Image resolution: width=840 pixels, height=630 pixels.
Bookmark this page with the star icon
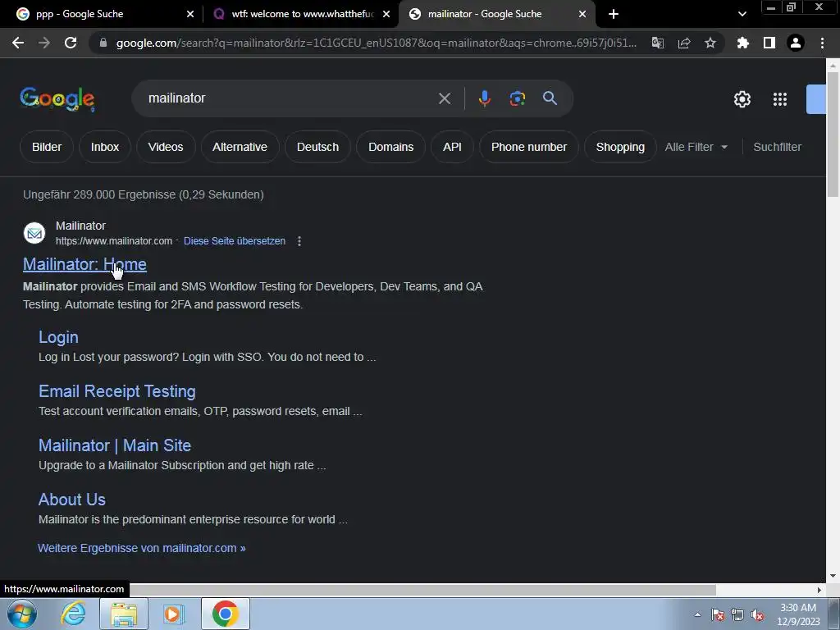tap(710, 43)
